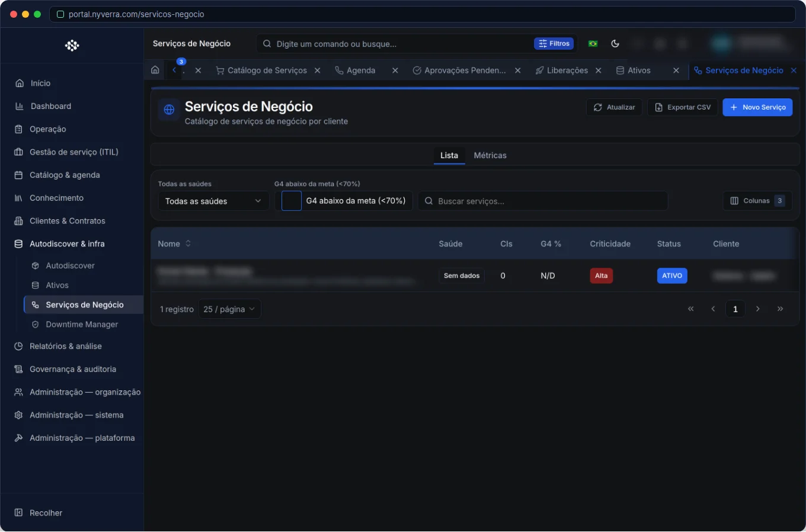
Task: Open 25 / página page size dropdown
Action: click(229, 309)
